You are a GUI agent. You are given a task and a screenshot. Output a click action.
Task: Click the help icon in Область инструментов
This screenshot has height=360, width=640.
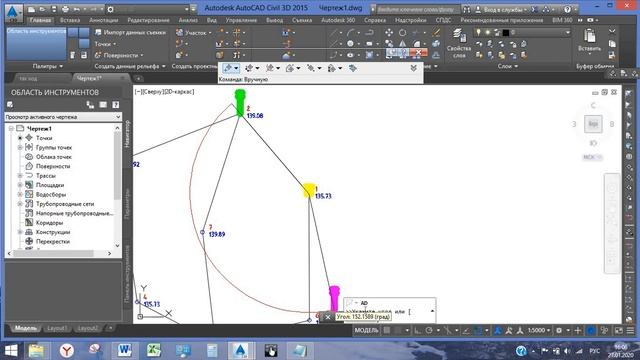[x=116, y=105]
